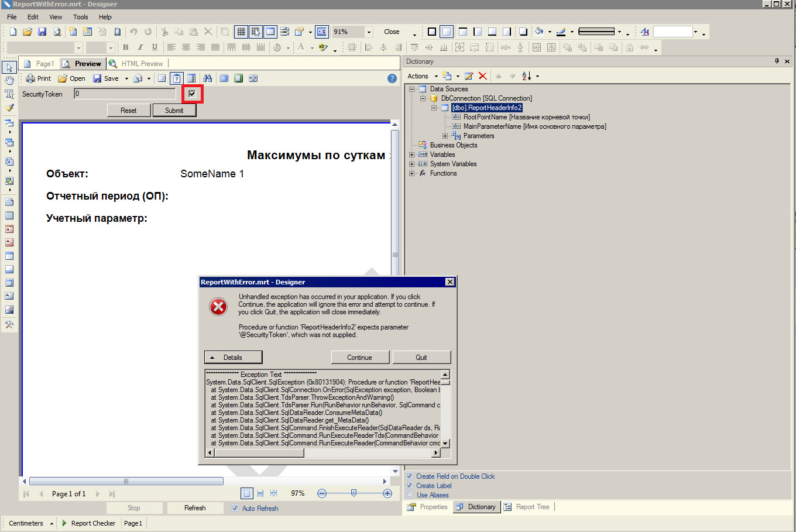The width and height of the screenshot is (796, 532).
Task: Switch to the Page1 tab
Action: point(39,63)
